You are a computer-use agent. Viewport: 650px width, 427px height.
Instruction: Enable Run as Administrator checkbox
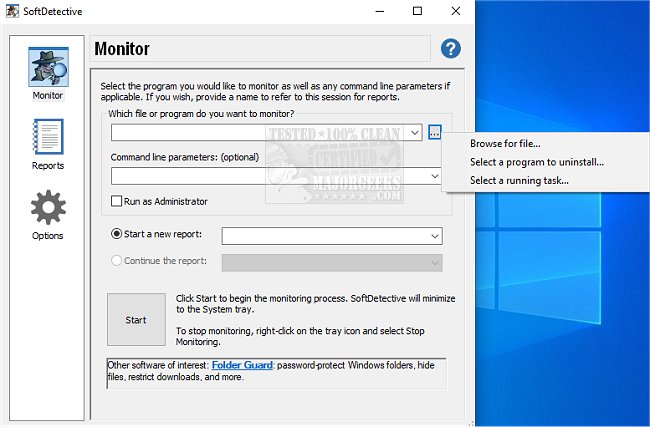(116, 201)
